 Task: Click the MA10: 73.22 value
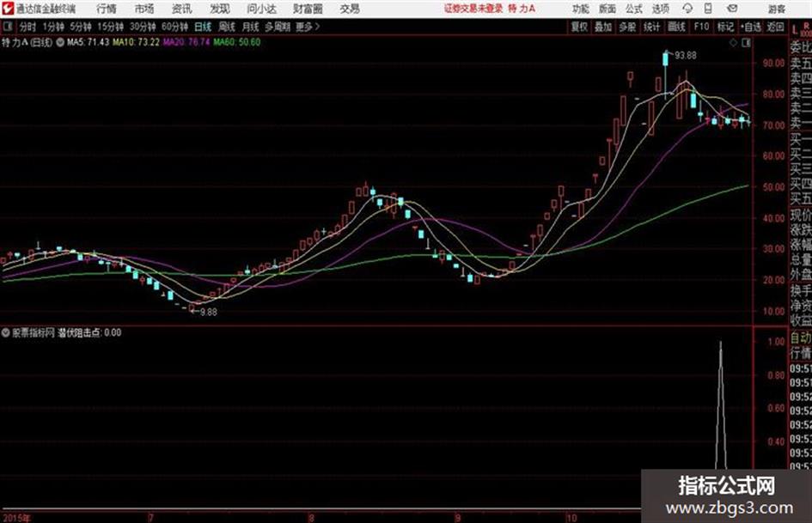click(137, 42)
